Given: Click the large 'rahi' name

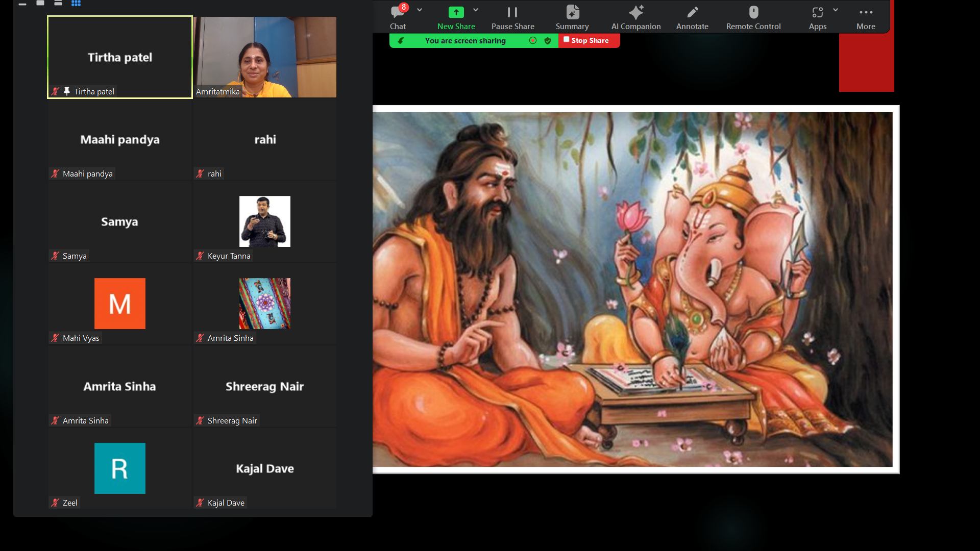Looking at the screenshot, I should pos(265,139).
